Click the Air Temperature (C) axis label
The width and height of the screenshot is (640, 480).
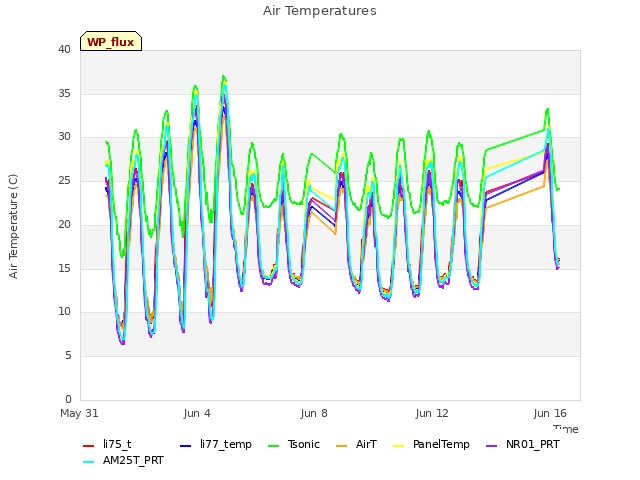coord(13,227)
